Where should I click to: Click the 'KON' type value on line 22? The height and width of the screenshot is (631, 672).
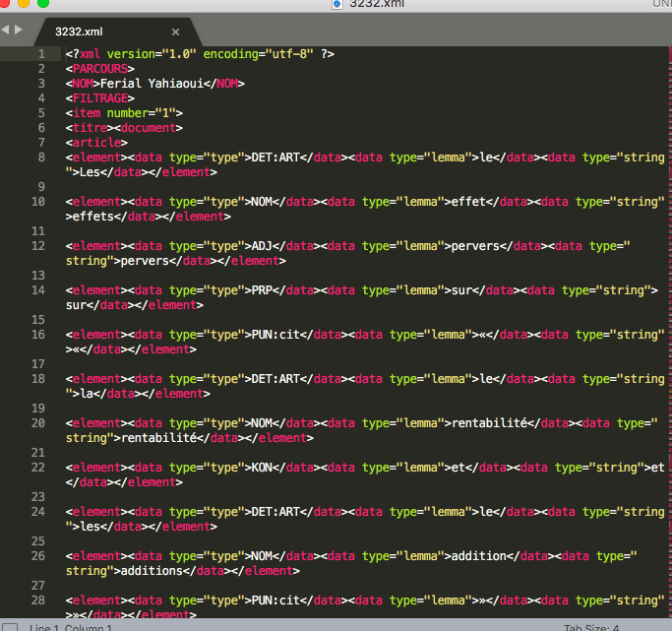tap(262, 468)
